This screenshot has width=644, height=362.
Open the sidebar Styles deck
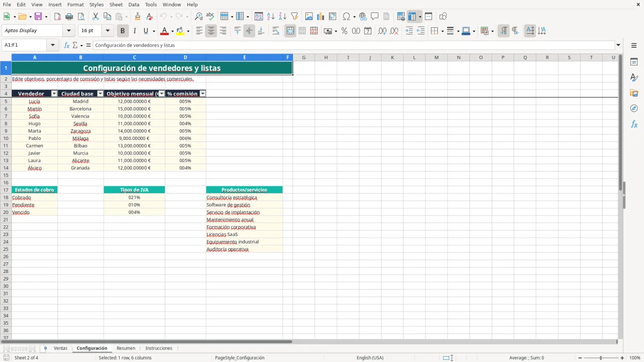[x=634, y=78]
